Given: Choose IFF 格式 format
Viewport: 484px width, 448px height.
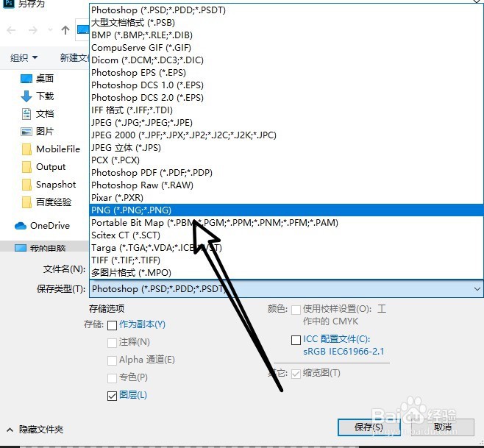Looking at the screenshot, I should point(286,110).
